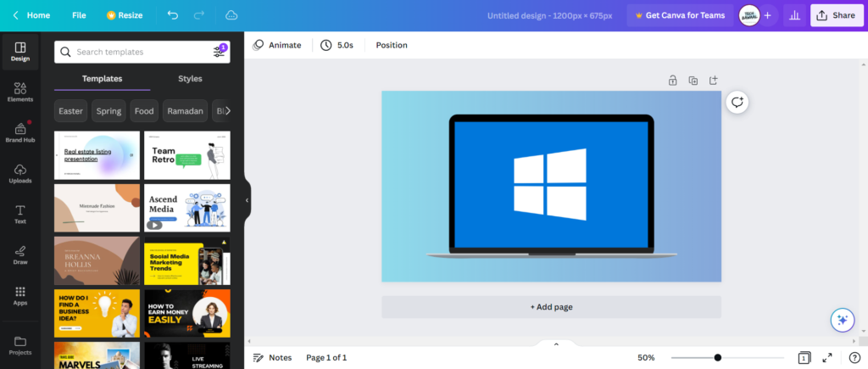Click the + Add page button

click(x=551, y=307)
